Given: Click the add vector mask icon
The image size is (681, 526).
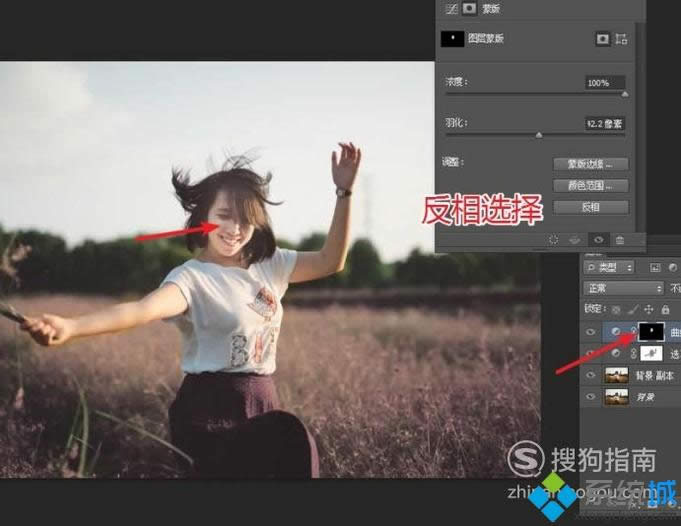Looking at the screenshot, I should tap(621, 39).
